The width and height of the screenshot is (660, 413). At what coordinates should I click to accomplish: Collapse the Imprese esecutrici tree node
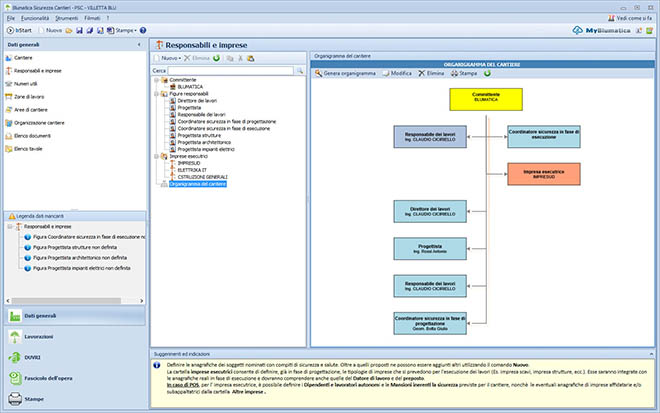tap(156, 156)
